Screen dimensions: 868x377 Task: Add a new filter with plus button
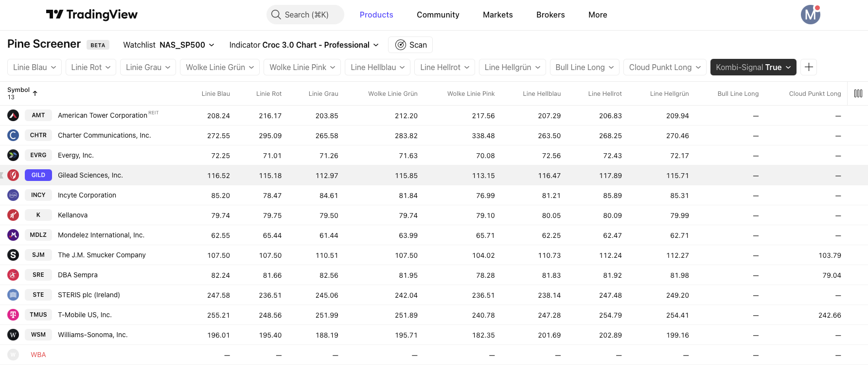pyautogui.click(x=809, y=67)
